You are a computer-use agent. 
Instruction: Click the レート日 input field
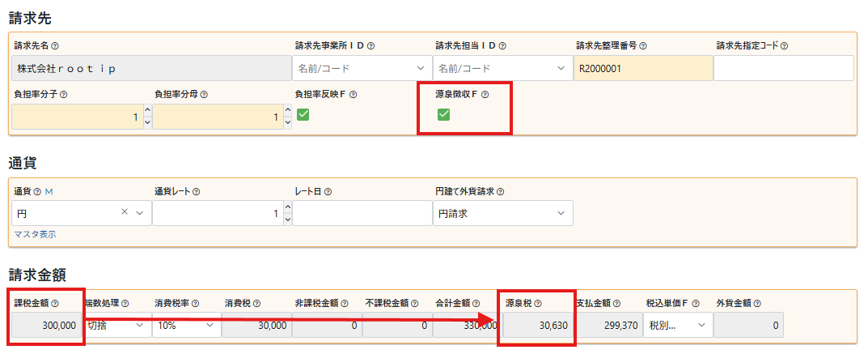[362, 213]
